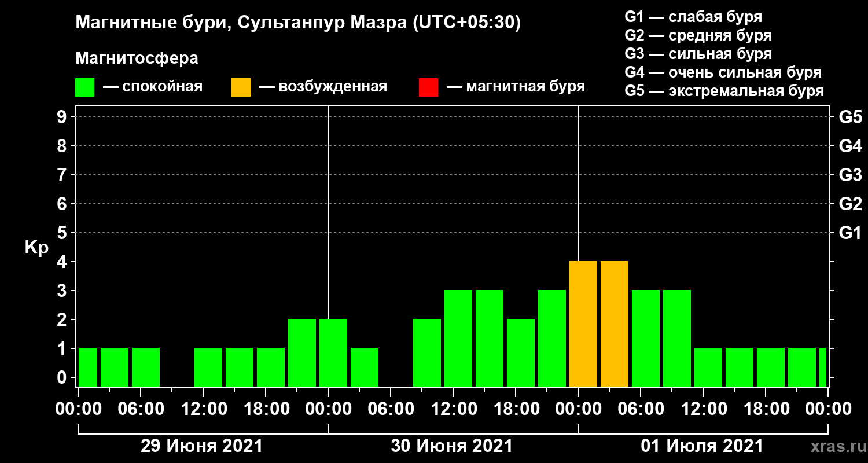Click the G5 scale label
This screenshot has width=868, height=463.
coord(850,117)
